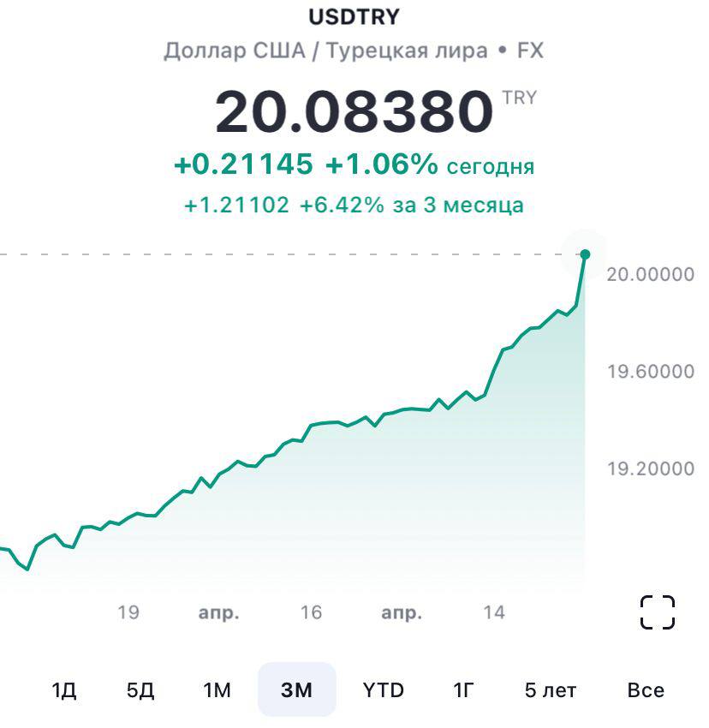Click date label 14 on time axis

[494, 612]
